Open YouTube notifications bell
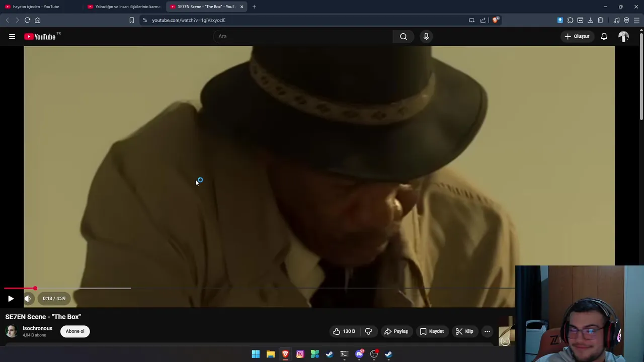 (x=604, y=36)
